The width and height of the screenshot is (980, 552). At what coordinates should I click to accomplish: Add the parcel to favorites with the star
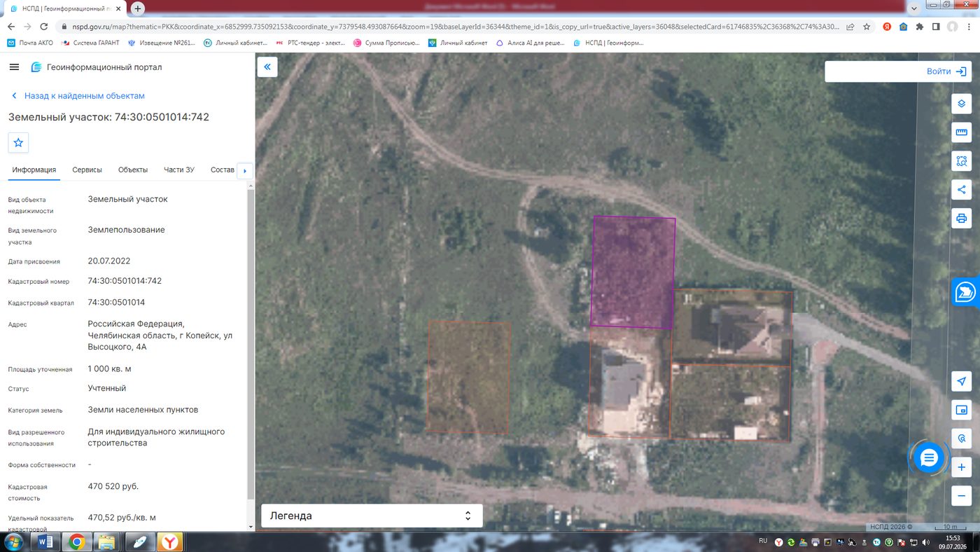18,142
